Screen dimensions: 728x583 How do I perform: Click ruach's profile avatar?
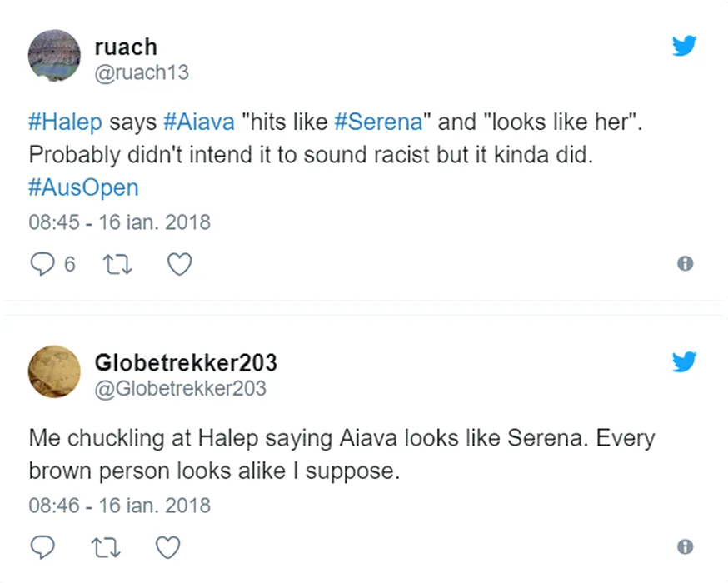point(55,57)
